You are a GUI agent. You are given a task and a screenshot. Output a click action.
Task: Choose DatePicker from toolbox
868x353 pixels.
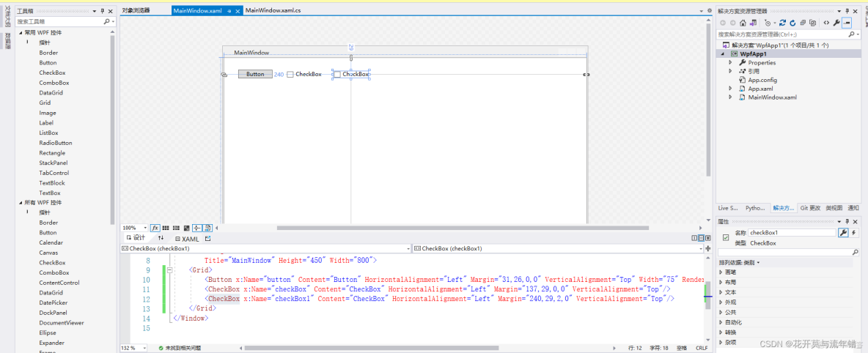[x=53, y=302]
